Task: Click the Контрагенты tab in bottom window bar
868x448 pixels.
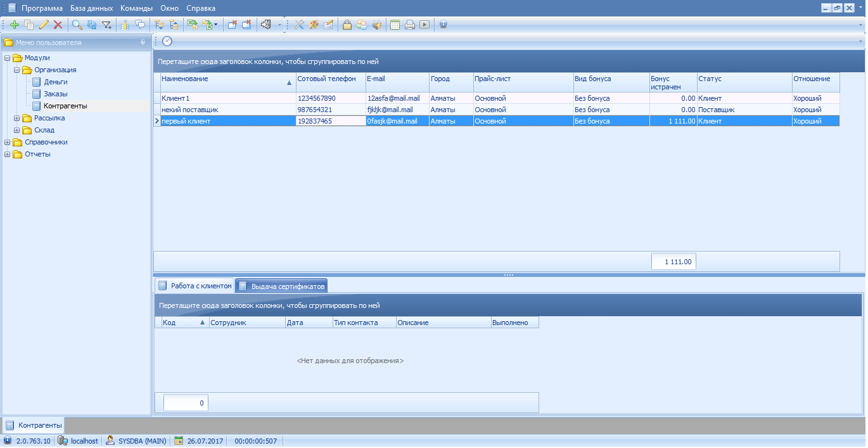Action: click(34, 425)
